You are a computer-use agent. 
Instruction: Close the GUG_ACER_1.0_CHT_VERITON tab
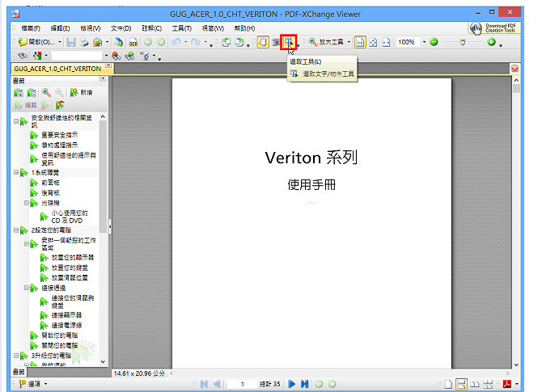(x=108, y=65)
